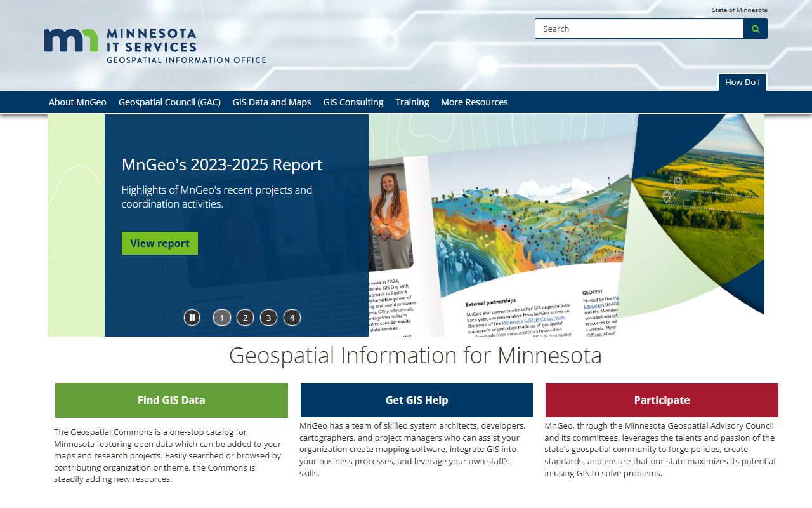Screen dimensions: 812x508
Task: Pause the slideshow carousel
Action: (192, 317)
